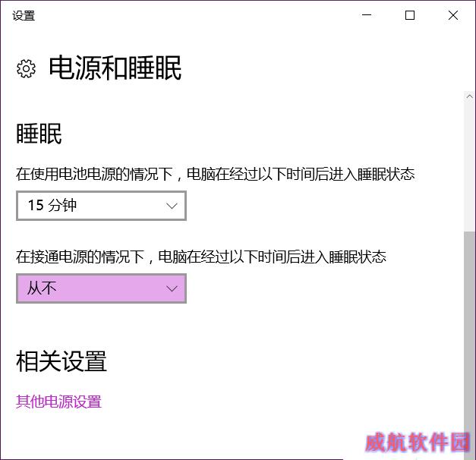Close the 设置 window
This screenshot has height=460, width=476.
click(453, 15)
